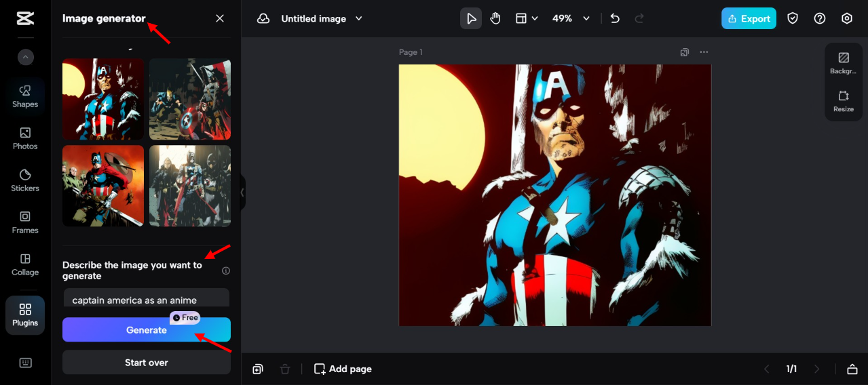Open the Stickers panel
The image size is (868, 385).
click(25, 180)
